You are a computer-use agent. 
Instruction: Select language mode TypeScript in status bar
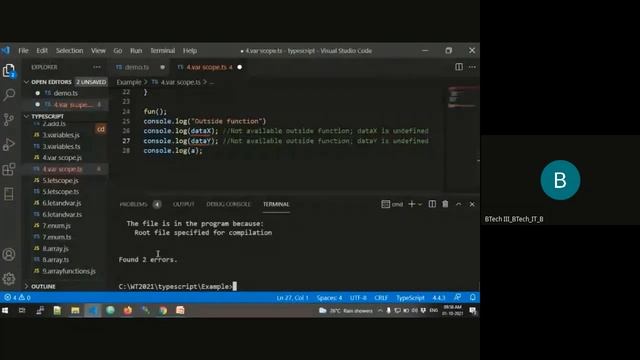tap(410, 298)
